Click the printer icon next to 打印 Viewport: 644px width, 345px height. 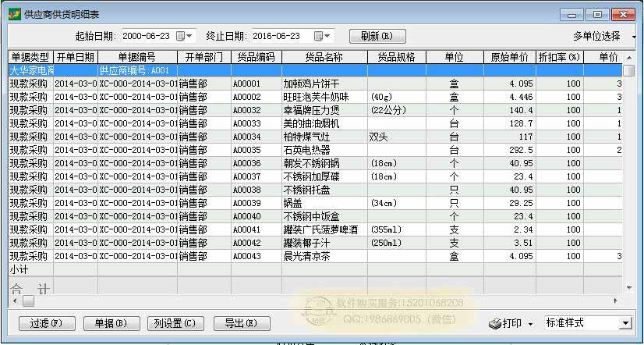click(494, 323)
